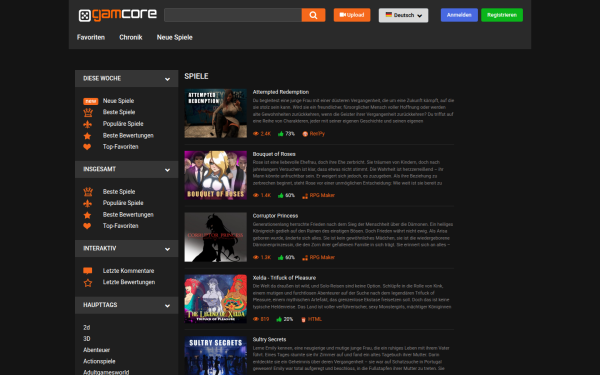The image size is (600, 375).
Task: Open the Bouquet of Roses title link
Action: tap(274, 154)
